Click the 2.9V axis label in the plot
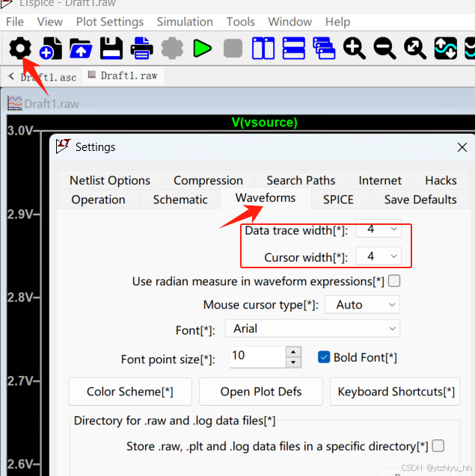Image resolution: width=475 pixels, height=476 pixels. tap(19, 214)
